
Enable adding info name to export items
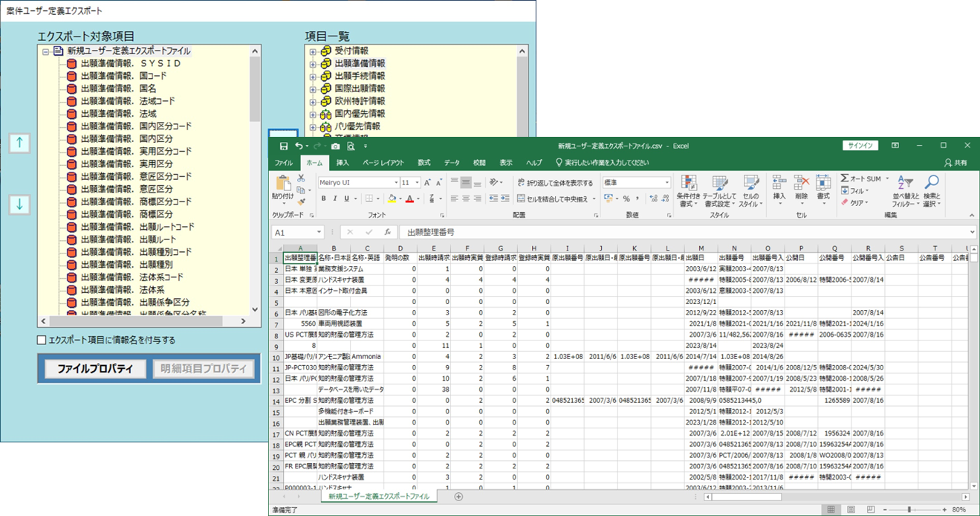pyautogui.click(x=42, y=341)
